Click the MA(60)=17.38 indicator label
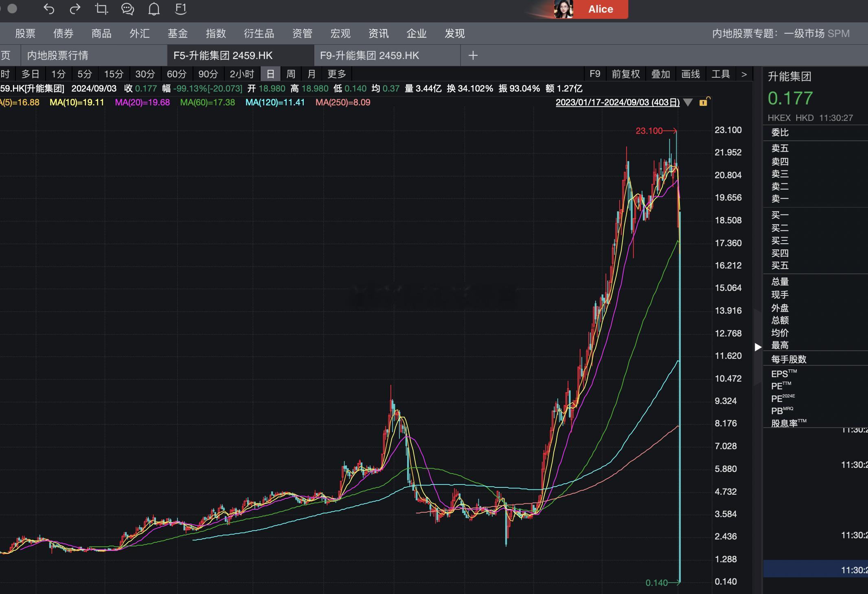 [208, 103]
